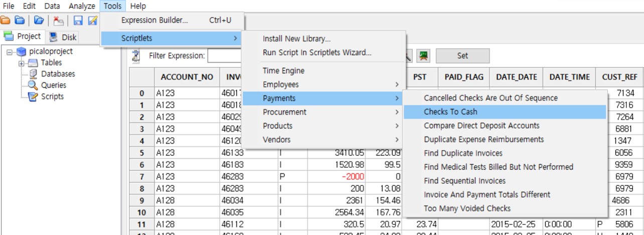Select row header 10
This screenshot has width=644, height=235.
pos(142,212)
